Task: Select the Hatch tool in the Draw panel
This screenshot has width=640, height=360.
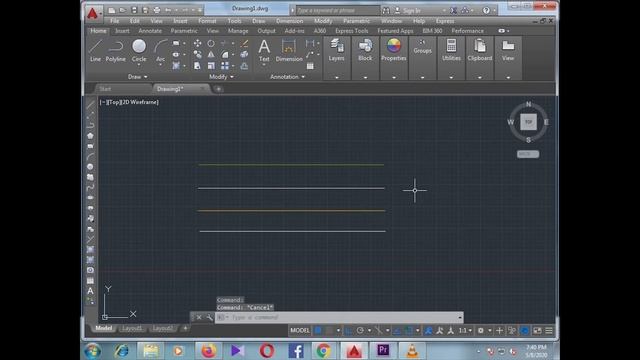Action: [x=176, y=66]
